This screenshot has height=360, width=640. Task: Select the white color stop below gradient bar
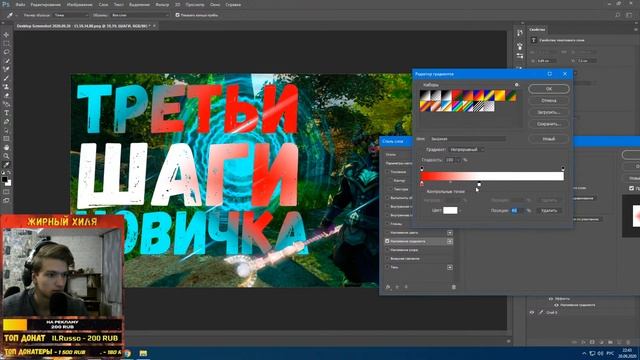(479, 184)
